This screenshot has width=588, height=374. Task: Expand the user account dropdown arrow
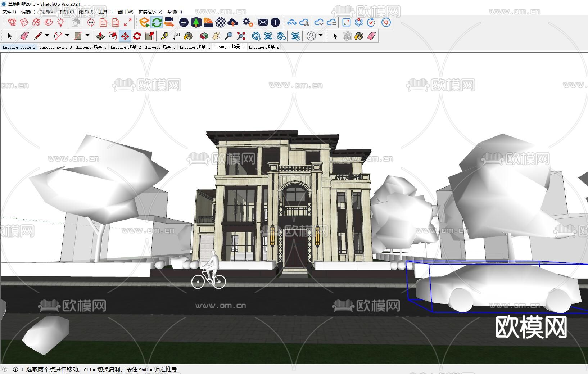coord(320,35)
